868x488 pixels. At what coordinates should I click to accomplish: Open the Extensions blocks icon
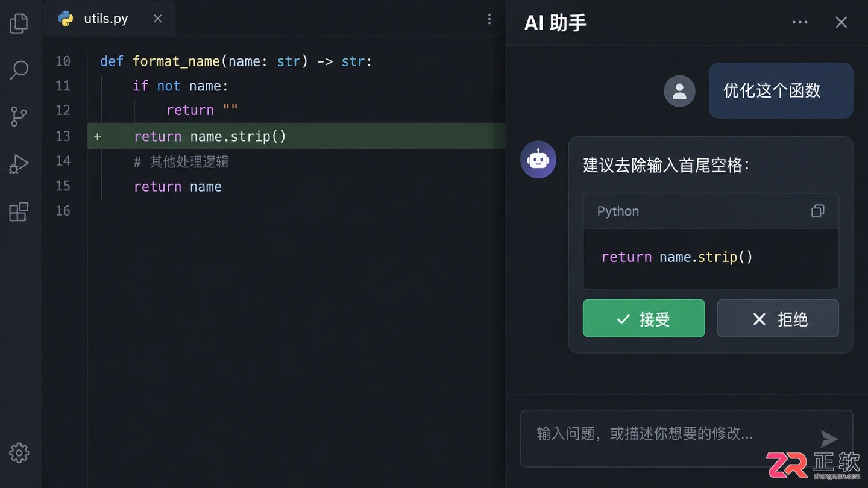[x=19, y=211]
